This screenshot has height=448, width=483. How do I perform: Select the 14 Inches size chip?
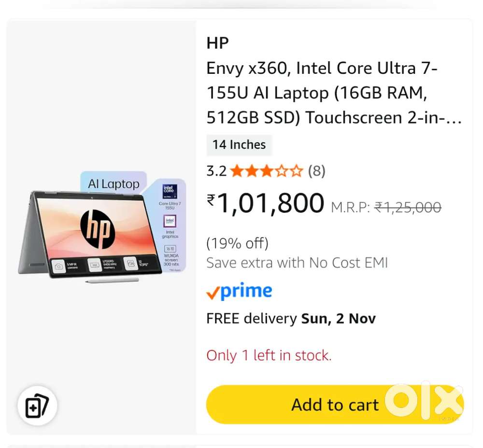[x=239, y=145]
